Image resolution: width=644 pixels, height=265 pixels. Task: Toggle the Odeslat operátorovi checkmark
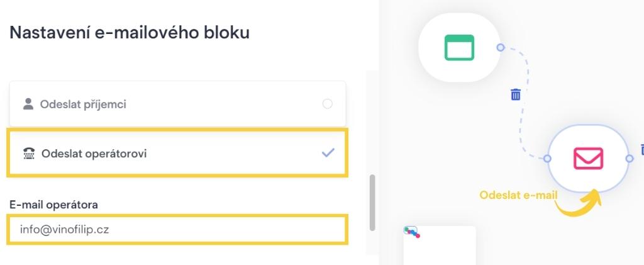328,152
